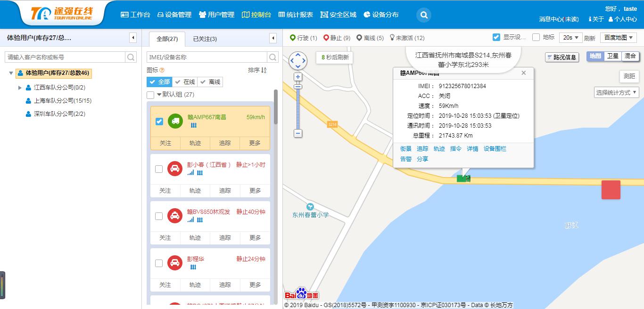Screen dimensions: 644x309
Task: Open the 20s refresh interval dropdown
Action: pyautogui.click(x=571, y=38)
